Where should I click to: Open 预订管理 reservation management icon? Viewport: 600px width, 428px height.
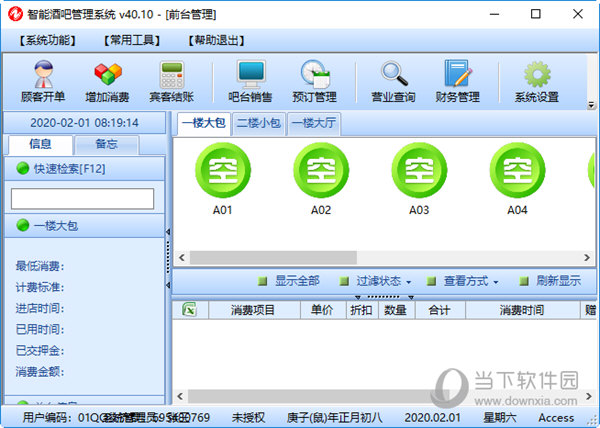(x=315, y=81)
